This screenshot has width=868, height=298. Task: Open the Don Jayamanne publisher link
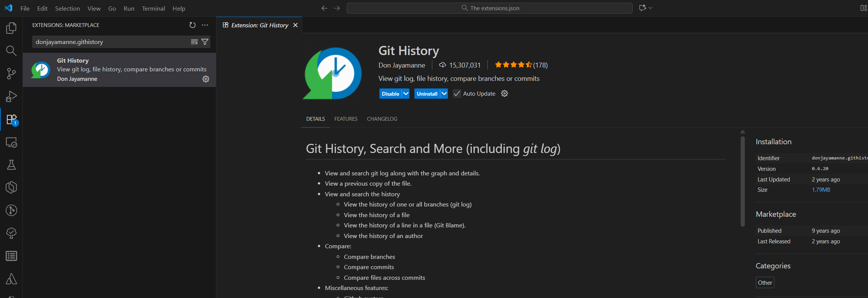402,65
